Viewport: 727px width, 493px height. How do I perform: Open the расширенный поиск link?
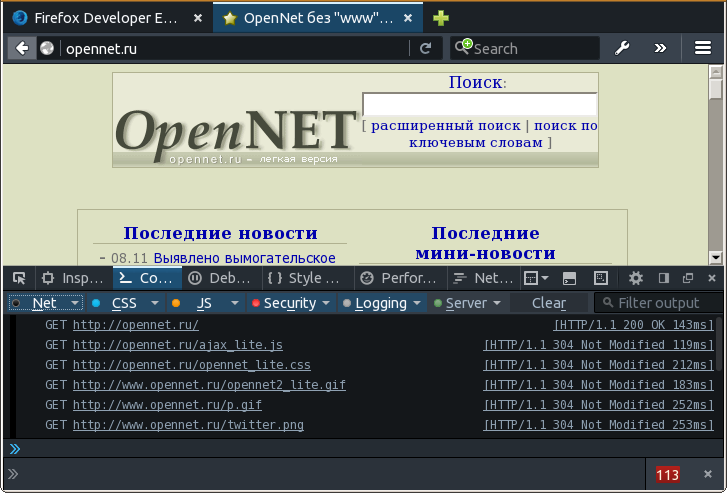[x=446, y=126]
